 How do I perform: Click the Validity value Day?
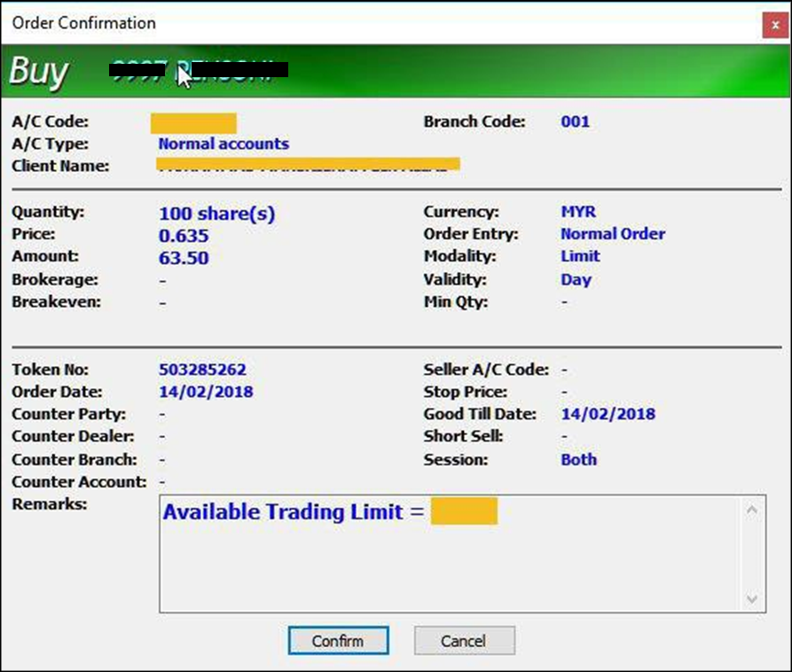576,279
